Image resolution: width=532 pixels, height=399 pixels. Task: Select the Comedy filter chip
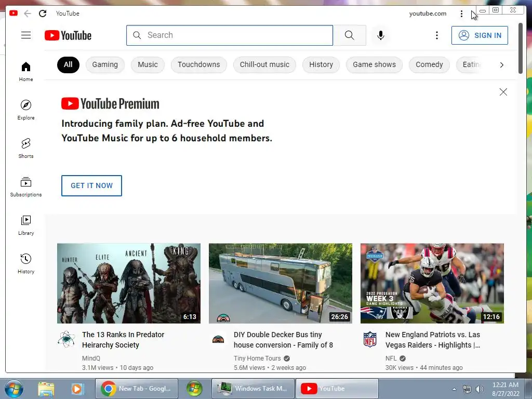tap(429, 64)
